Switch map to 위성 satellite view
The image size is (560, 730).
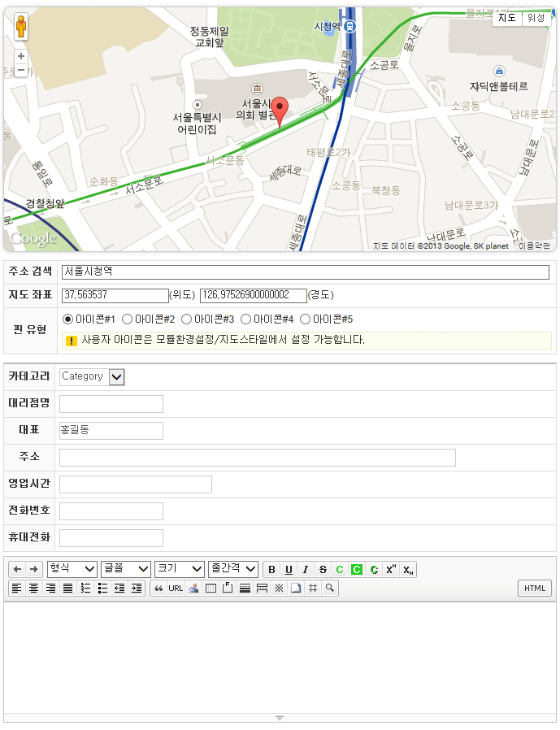click(536, 18)
